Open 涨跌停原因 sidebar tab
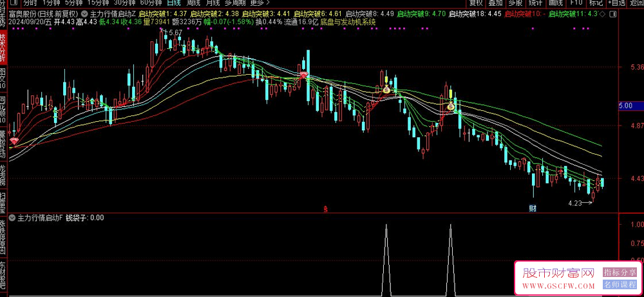 [x=3, y=236]
